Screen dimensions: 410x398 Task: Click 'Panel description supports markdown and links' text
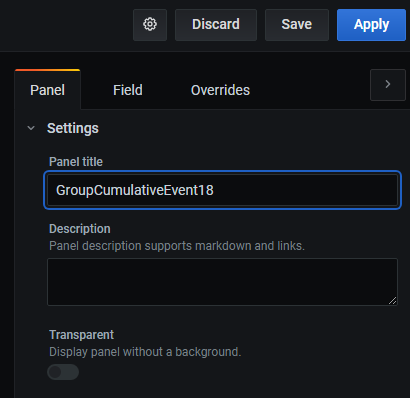(177, 246)
